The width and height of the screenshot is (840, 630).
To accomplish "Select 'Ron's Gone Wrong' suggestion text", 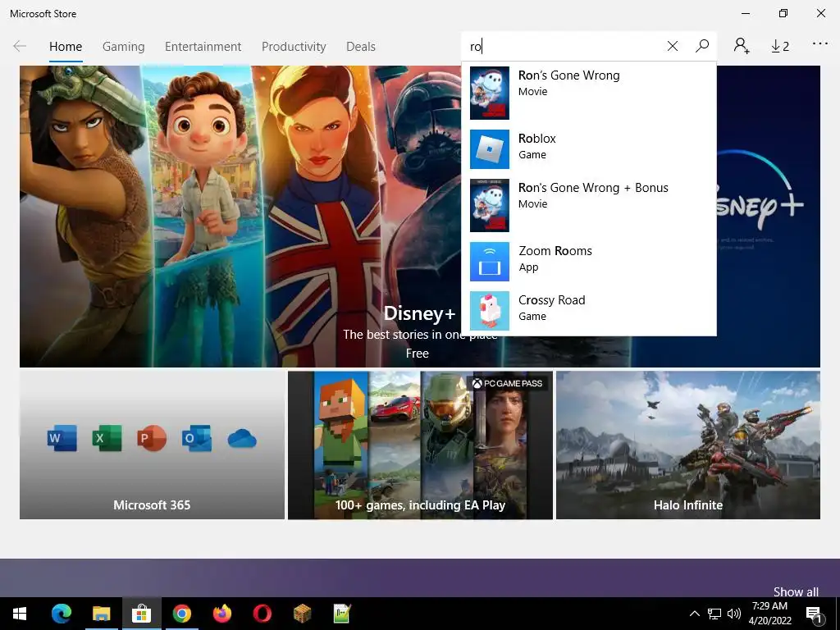I will (x=569, y=75).
